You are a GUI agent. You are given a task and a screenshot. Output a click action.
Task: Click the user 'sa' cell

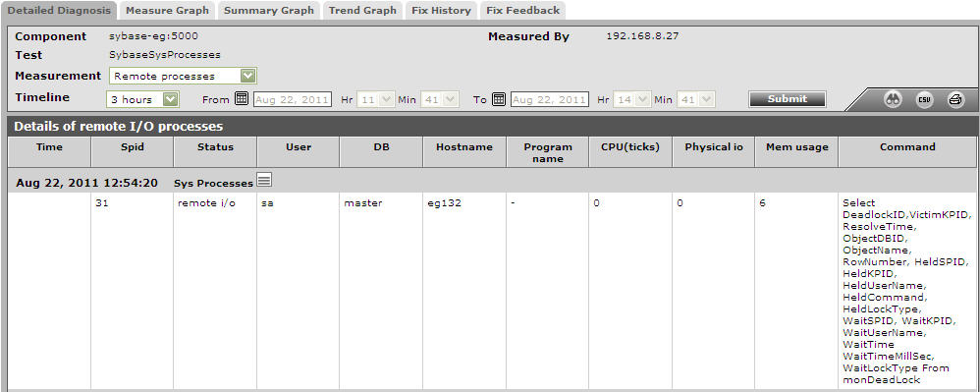click(x=267, y=203)
